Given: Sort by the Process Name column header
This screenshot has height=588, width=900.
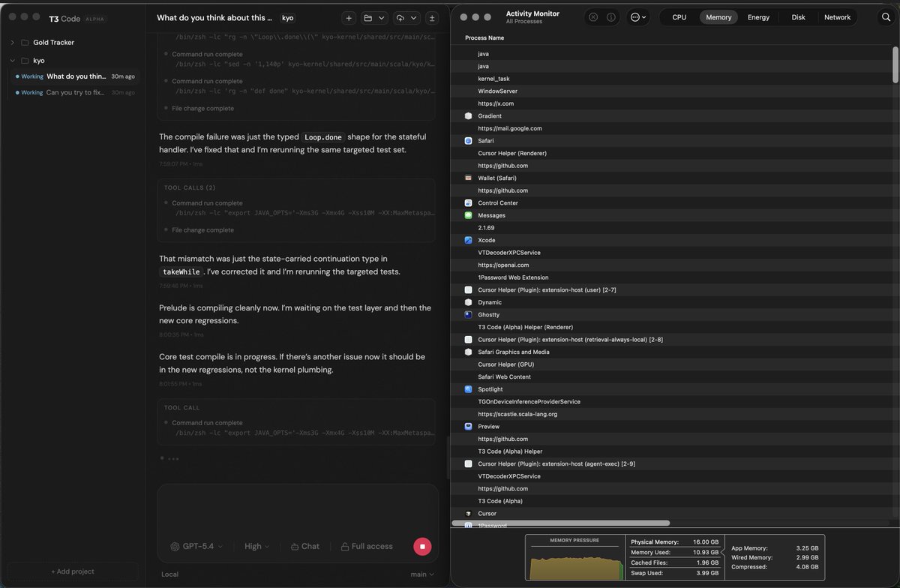Looking at the screenshot, I should pos(484,37).
